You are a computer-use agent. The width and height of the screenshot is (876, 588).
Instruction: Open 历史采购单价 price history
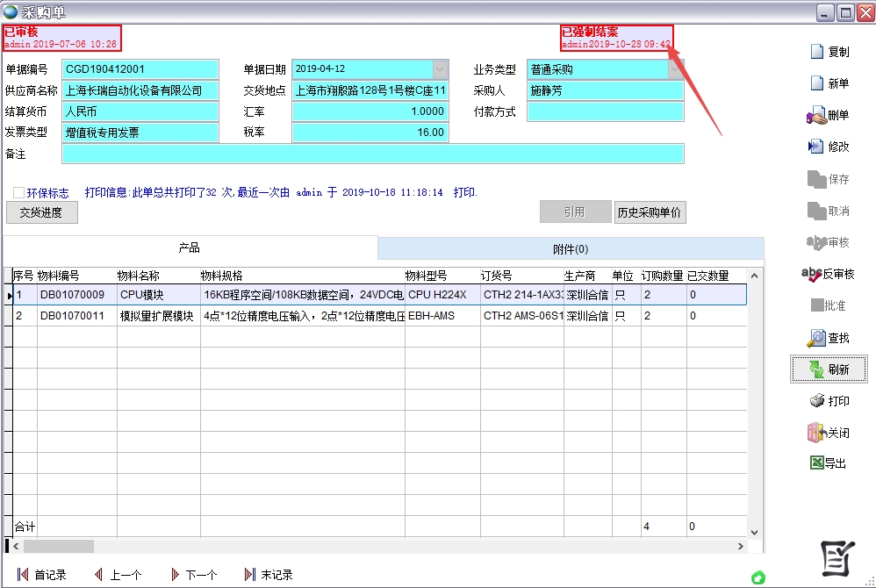tap(650, 212)
